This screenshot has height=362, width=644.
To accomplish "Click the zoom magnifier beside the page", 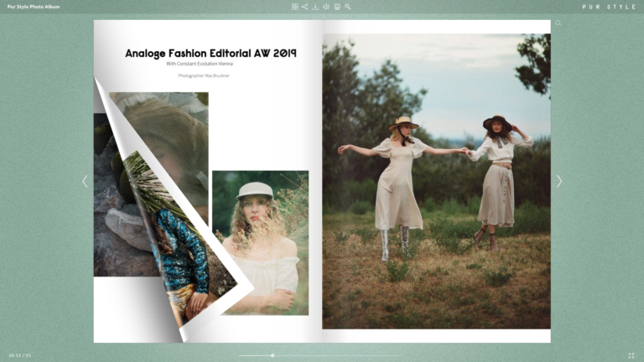I will 558,23.
